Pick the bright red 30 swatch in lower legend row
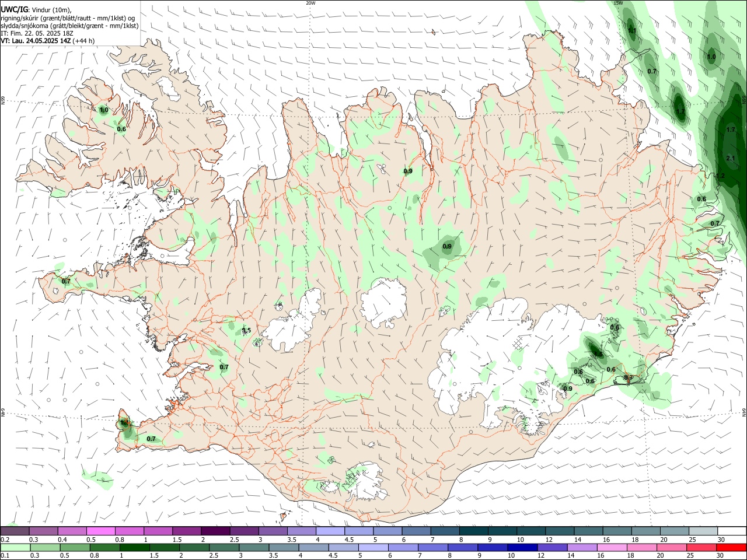The width and height of the screenshot is (747, 560). click(x=732, y=548)
